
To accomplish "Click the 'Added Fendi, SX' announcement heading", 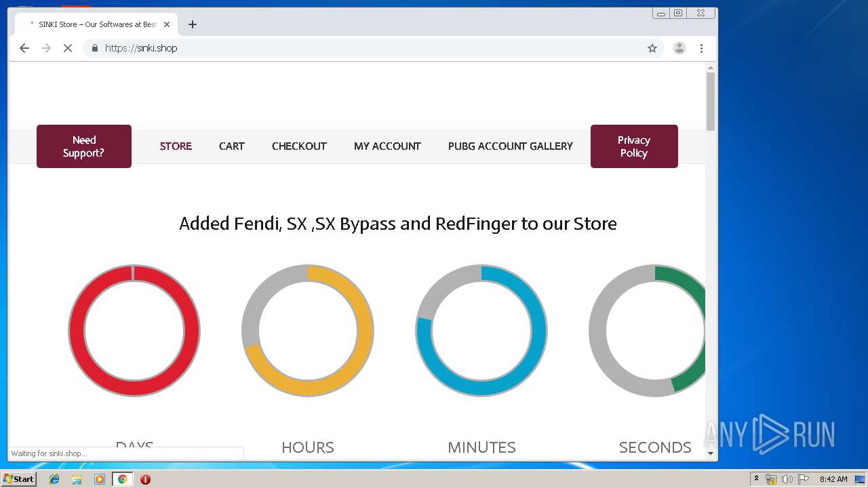I will [x=398, y=224].
